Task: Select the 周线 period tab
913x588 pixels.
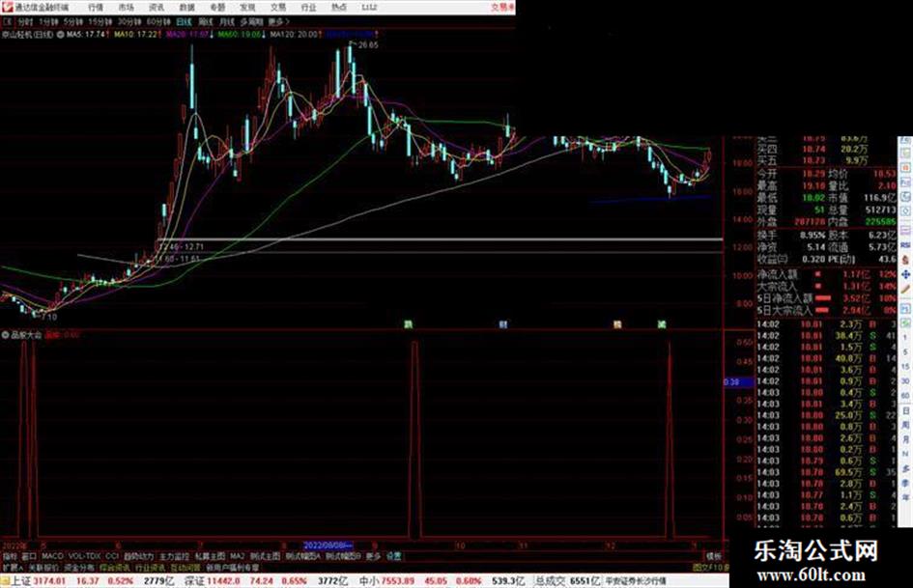Action: click(206, 21)
